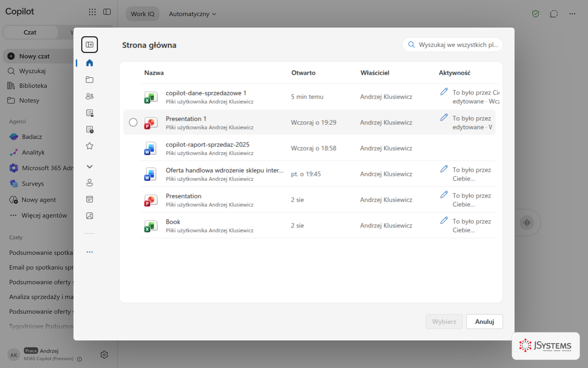Viewport: 588px width, 368px height.
Task: Open the apps grid icon next to Copilot
Action: 92,12
